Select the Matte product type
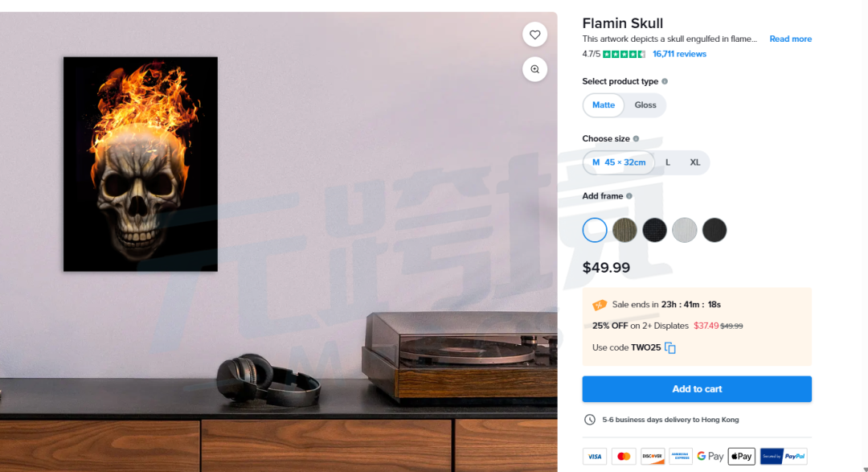 click(604, 105)
